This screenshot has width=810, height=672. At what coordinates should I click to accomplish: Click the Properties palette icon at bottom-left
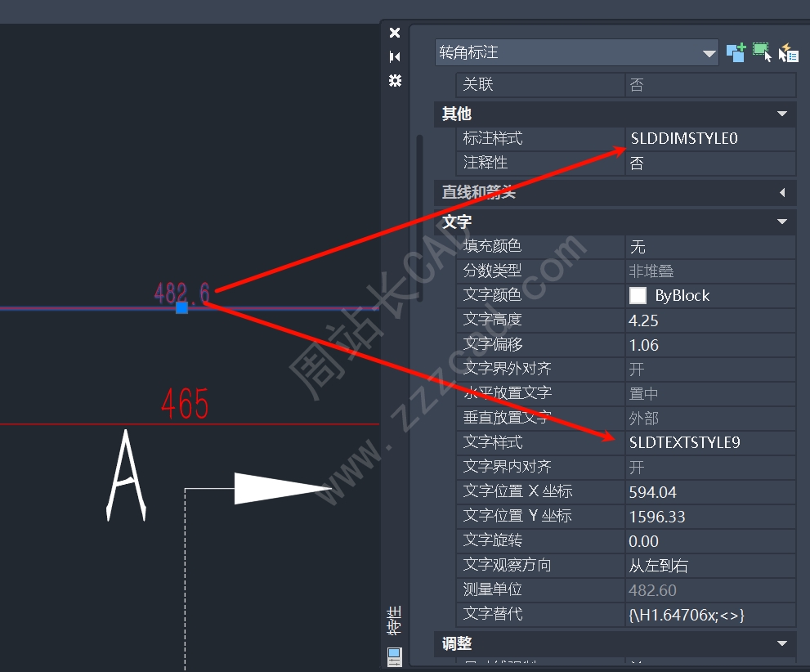click(x=395, y=656)
